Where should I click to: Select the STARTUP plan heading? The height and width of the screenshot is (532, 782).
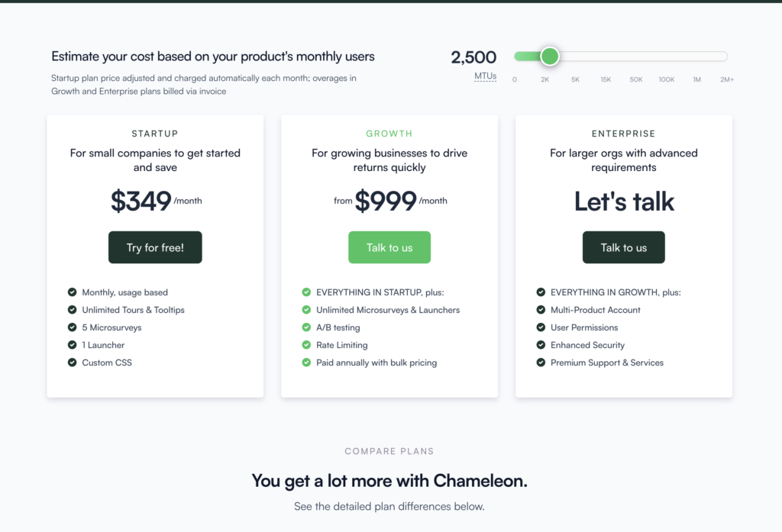(155, 134)
